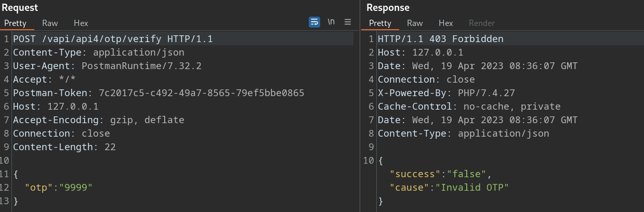Click the Postman-Token header value
The height and width of the screenshot is (212, 644).
pos(202,93)
